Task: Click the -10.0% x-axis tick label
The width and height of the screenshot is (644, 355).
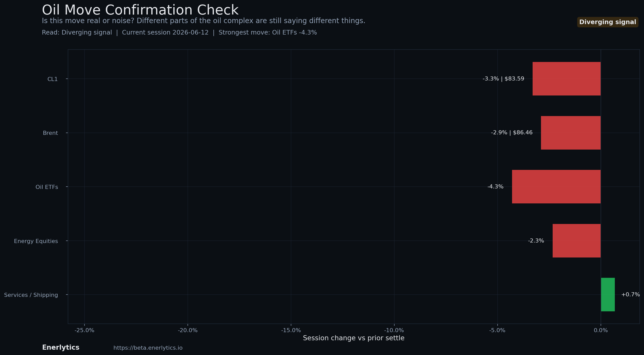Action: 394,330
